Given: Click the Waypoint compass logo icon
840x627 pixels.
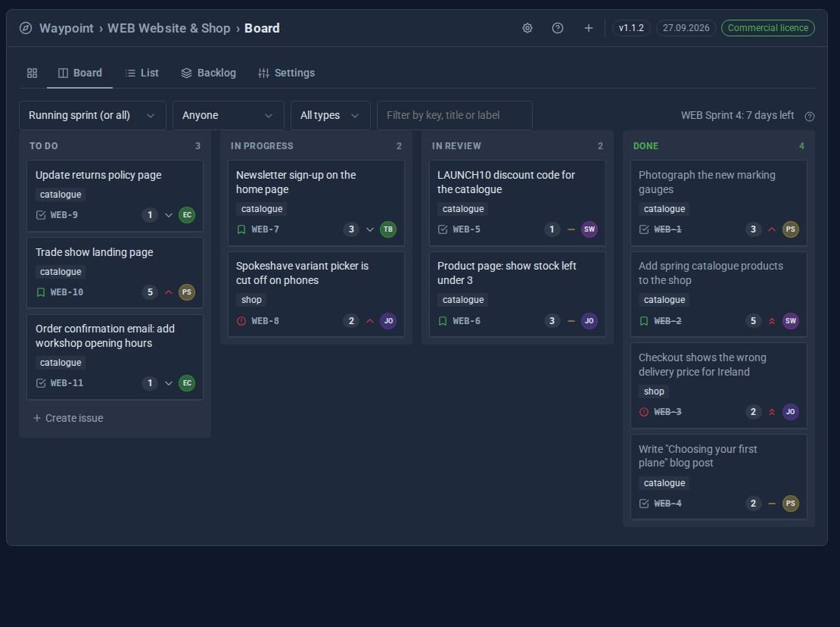Looking at the screenshot, I should click(x=26, y=28).
